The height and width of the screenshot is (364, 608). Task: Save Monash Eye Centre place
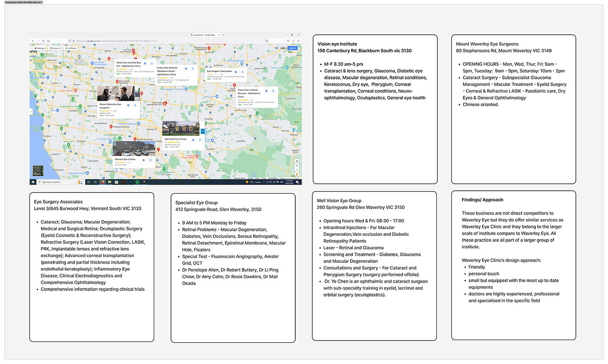tap(150, 160)
